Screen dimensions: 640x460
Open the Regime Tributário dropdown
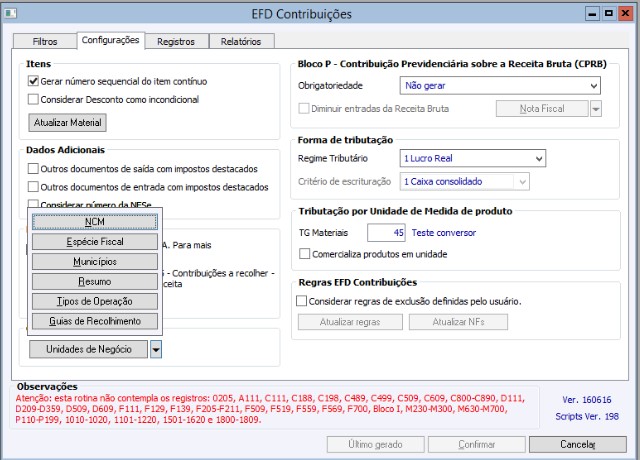(x=473, y=158)
